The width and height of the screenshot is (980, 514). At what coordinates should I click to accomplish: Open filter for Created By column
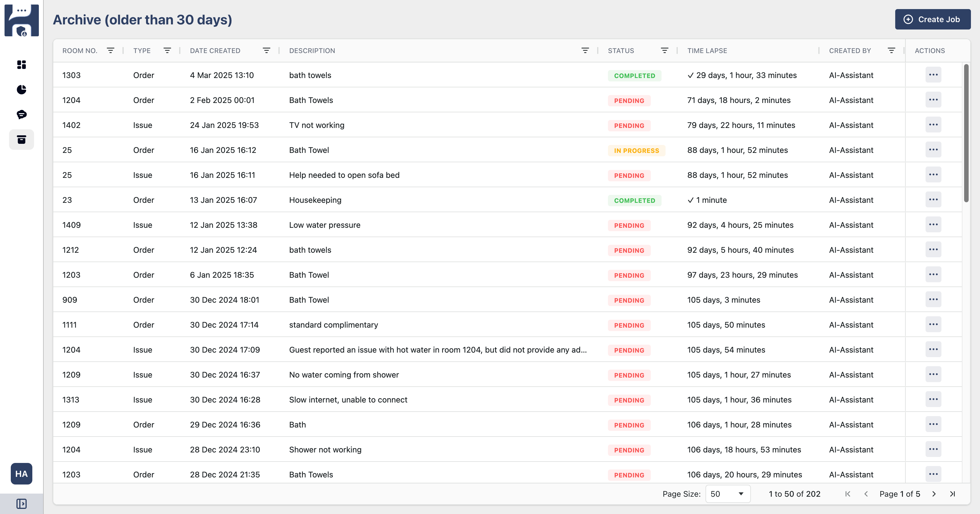click(x=891, y=50)
